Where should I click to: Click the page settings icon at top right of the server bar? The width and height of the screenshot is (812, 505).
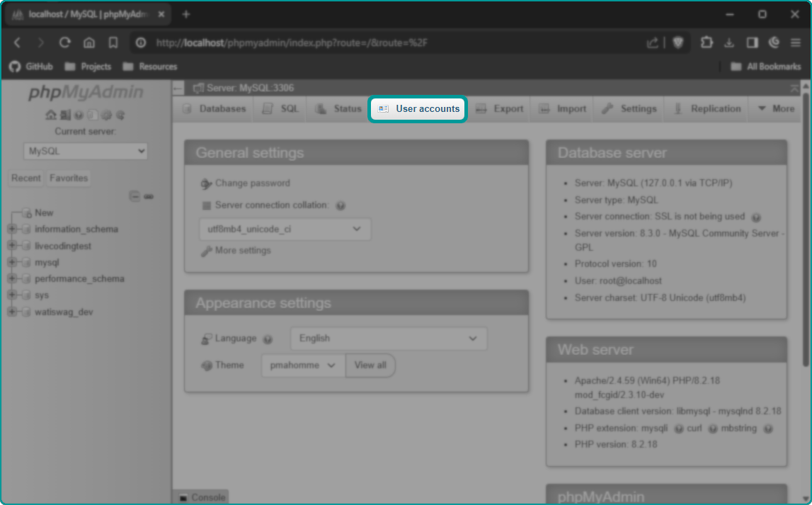point(794,89)
